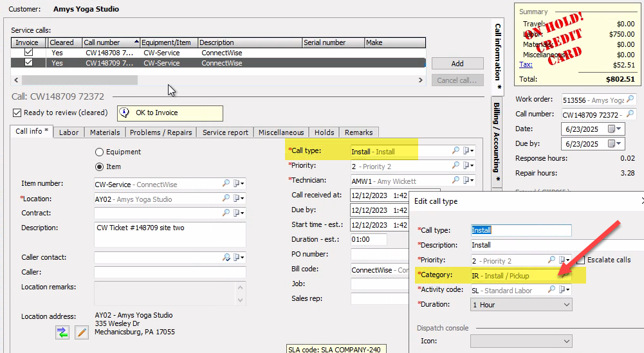644x353 pixels.
Task: Click the Call type field in Edit call type
Action: pyautogui.click(x=520, y=230)
